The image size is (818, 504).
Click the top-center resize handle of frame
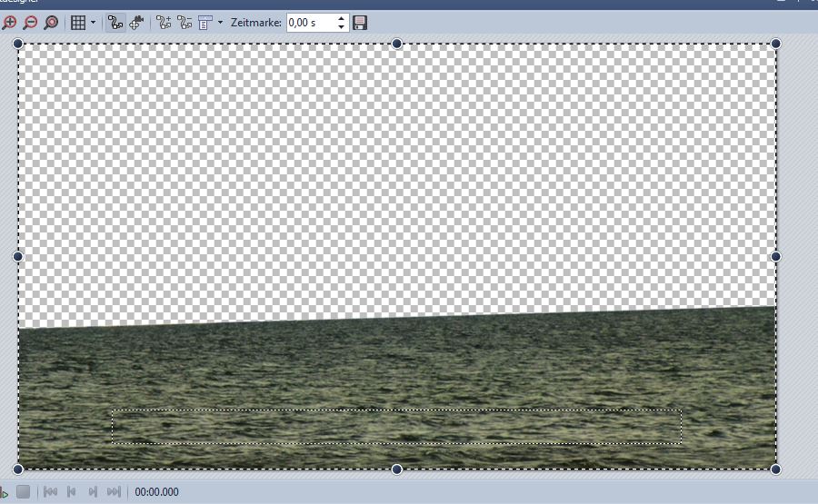pos(396,44)
